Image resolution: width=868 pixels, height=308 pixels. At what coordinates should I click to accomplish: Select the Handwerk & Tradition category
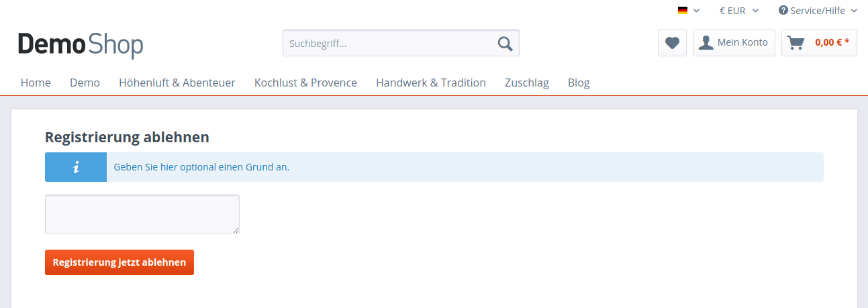coord(431,83)
